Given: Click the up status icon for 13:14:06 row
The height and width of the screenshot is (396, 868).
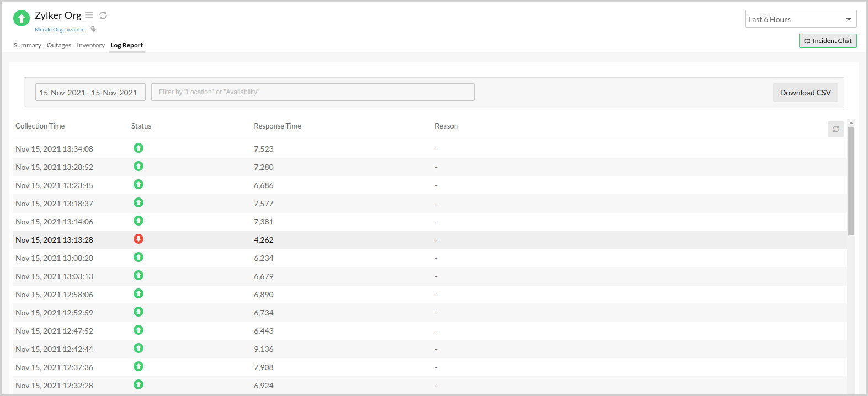Looking at the screenshot, I should 139,221.
